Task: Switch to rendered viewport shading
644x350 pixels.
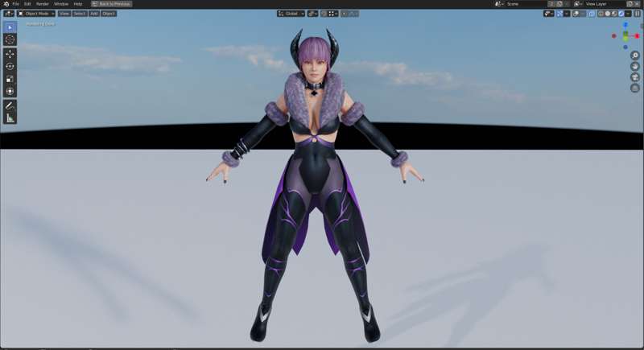Action: 621,14
